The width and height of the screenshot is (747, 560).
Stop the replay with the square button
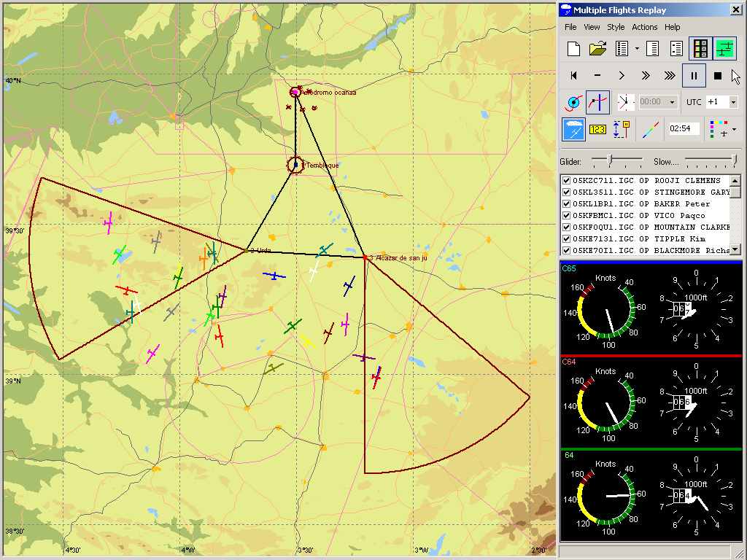pyautogui.click(x=718, y=76)
